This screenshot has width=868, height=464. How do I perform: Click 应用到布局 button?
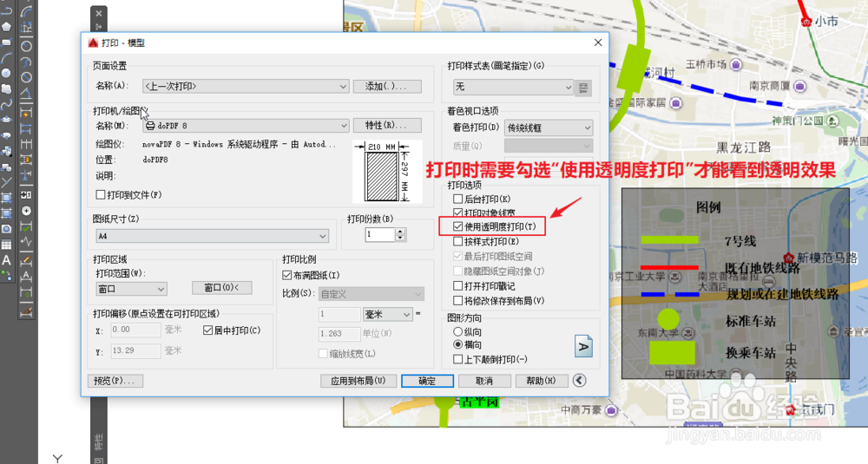(x=358, y=381)
